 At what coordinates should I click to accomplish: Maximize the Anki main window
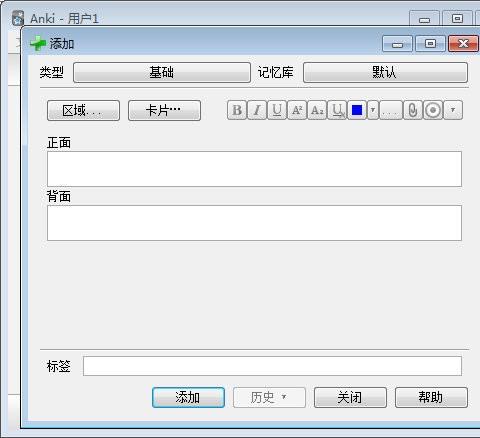(457, 19)
